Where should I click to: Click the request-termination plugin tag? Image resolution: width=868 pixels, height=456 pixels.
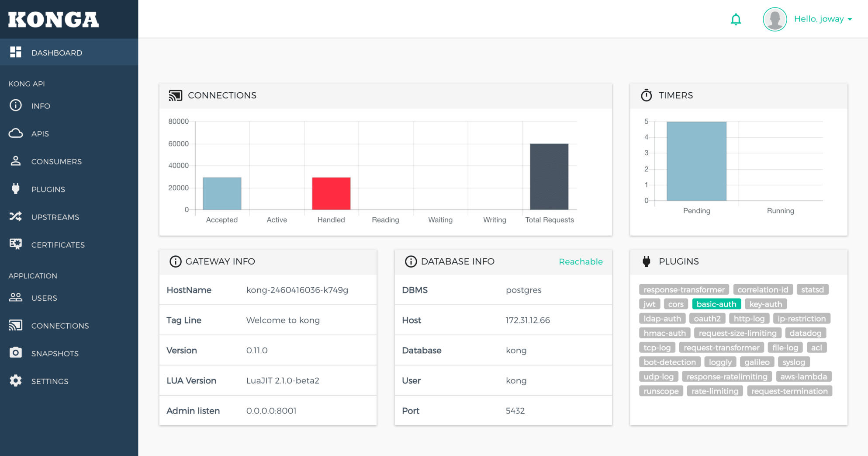coord(790,391)
